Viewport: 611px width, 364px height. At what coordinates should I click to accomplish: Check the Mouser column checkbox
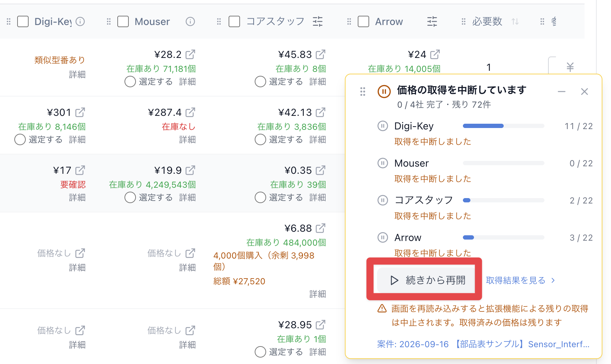click(x=123, y=21)
